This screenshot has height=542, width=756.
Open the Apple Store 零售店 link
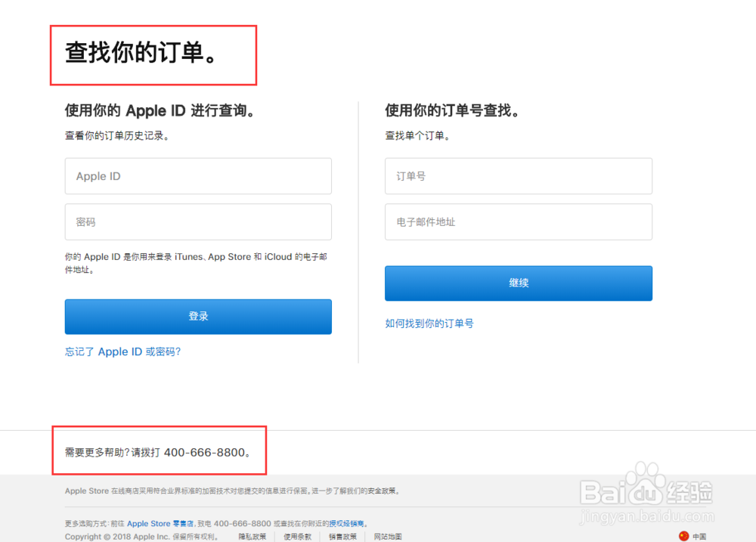point(160,523)
